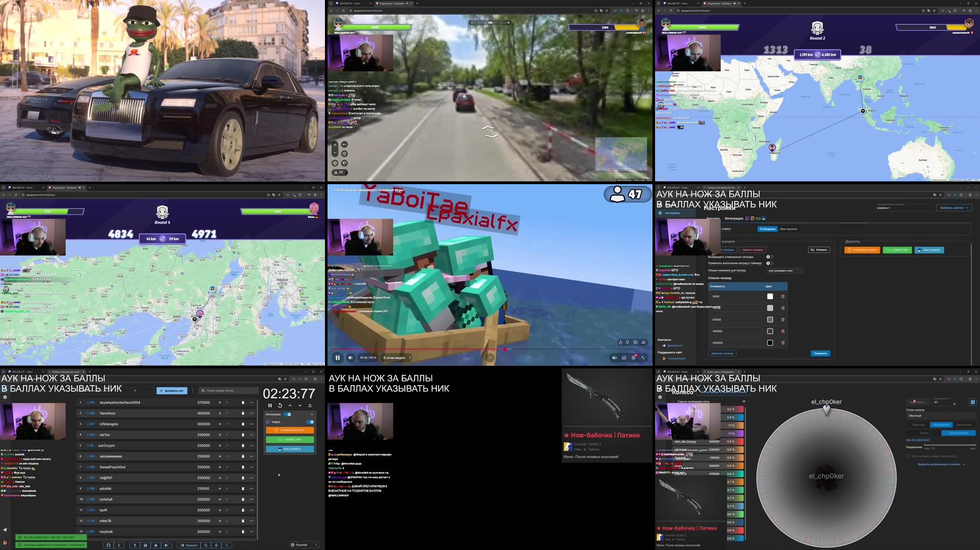Screen dimensions: 980x550
Task: Open the Выбрать шаблон dropdown
Action: pyautogui.click(x=954, y=208)
